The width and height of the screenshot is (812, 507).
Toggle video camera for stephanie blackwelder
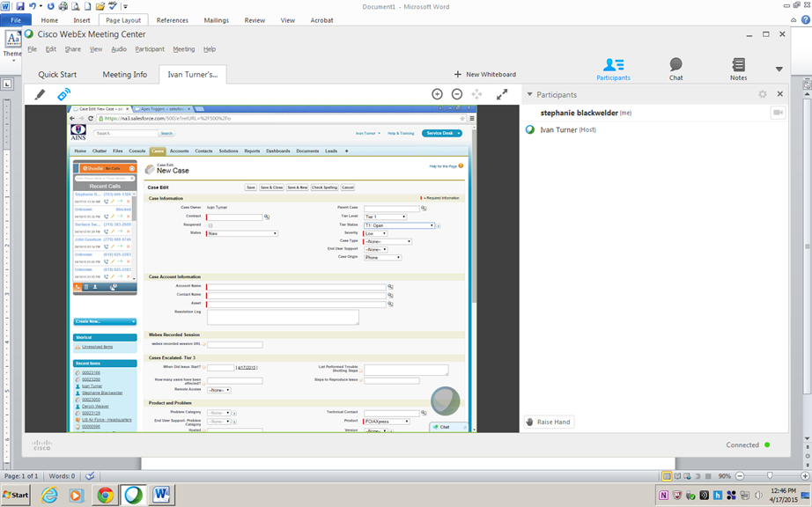tap(778, 113)
